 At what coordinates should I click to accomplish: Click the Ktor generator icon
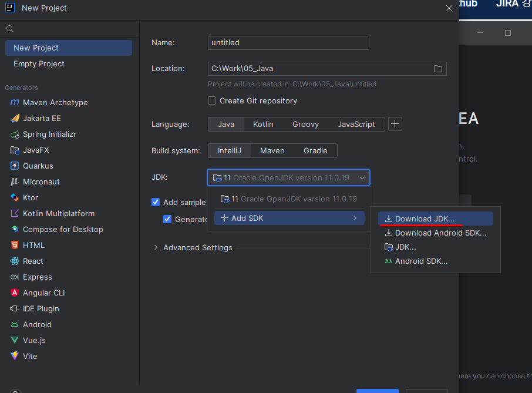tap(15, 197)
